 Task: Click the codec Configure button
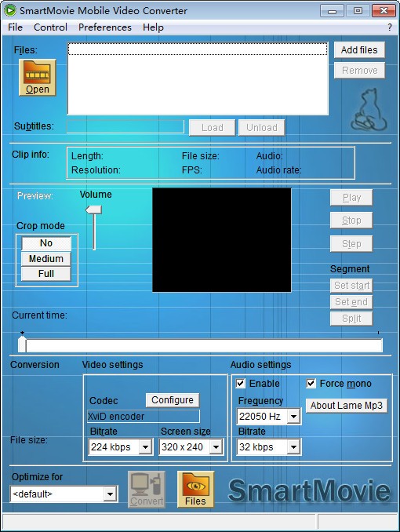(x=173, y=400)
